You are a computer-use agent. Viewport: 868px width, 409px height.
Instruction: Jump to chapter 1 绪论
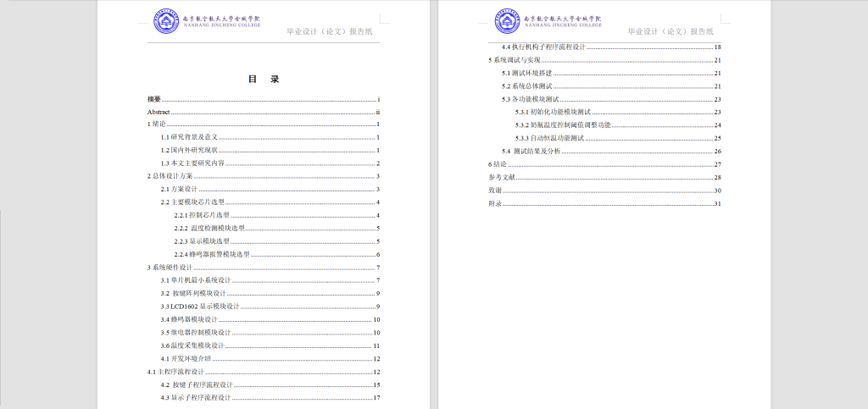[264, 124]
